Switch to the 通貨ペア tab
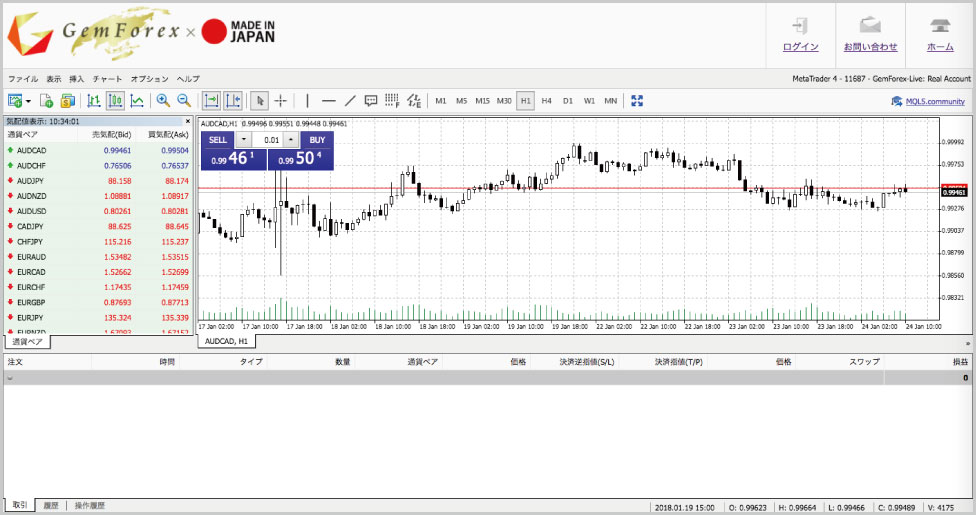The image size is (976, 515). coord(27,342)
